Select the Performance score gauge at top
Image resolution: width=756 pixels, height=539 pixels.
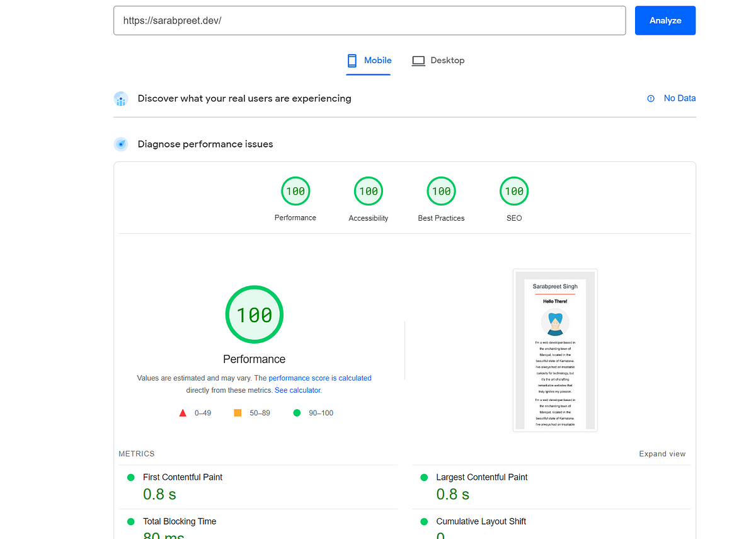[295, 191]
